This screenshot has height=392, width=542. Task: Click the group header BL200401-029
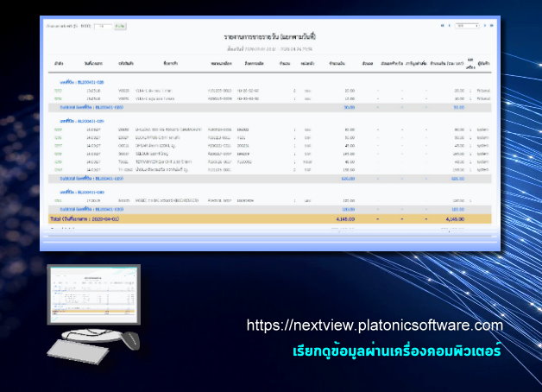click(x=82, y=121)
